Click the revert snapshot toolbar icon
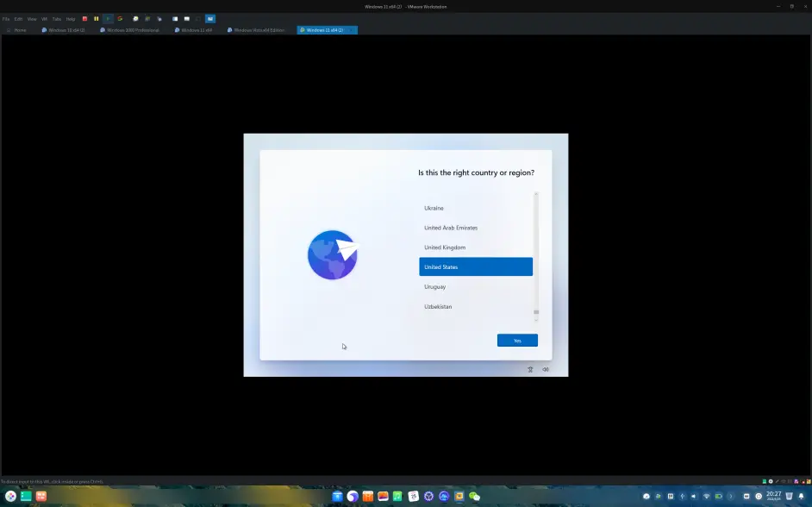The image size is (812, 507). click(x=147, y=19)
